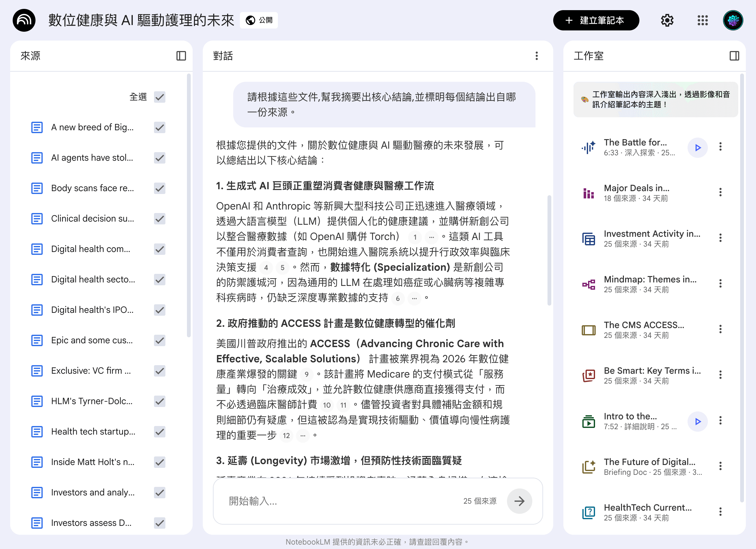756x549 pixels.
Task: Click table icon for Investment Activity in
Action: (x=588, y=238)
